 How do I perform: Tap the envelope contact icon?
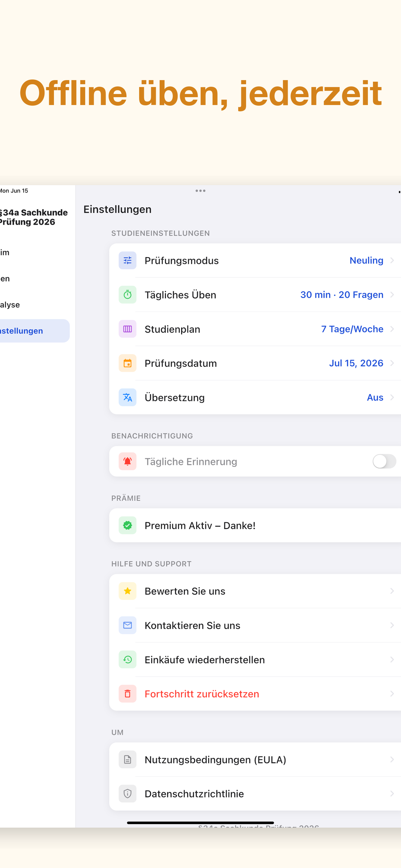[128, 625]
